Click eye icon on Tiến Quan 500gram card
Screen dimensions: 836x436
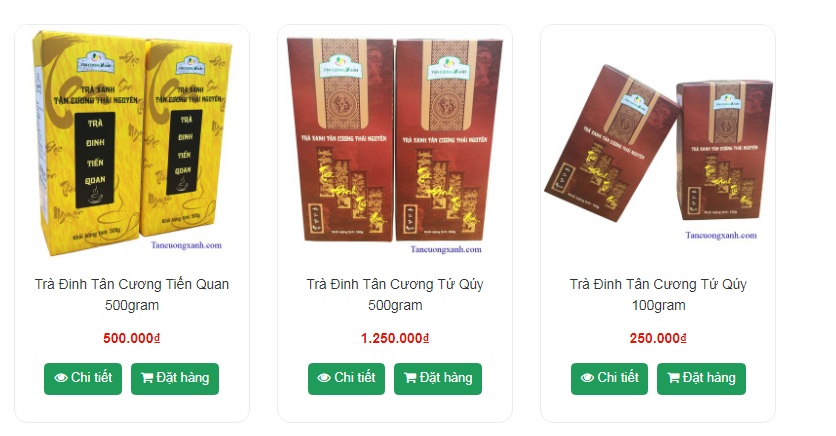click(x=61, y=378)
